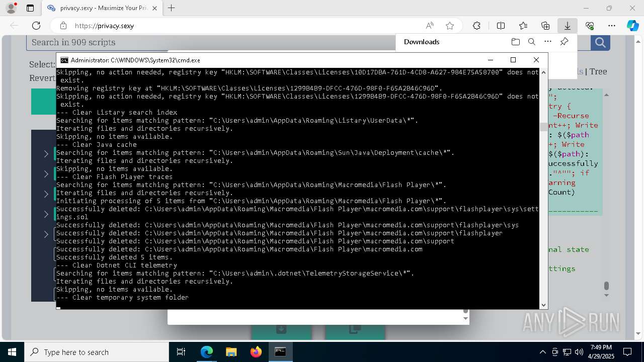Viewport: 644px width, 362px height.
Task: Click the "Clear Dotnet CLI telemetry" line
Action: (117, 265)
